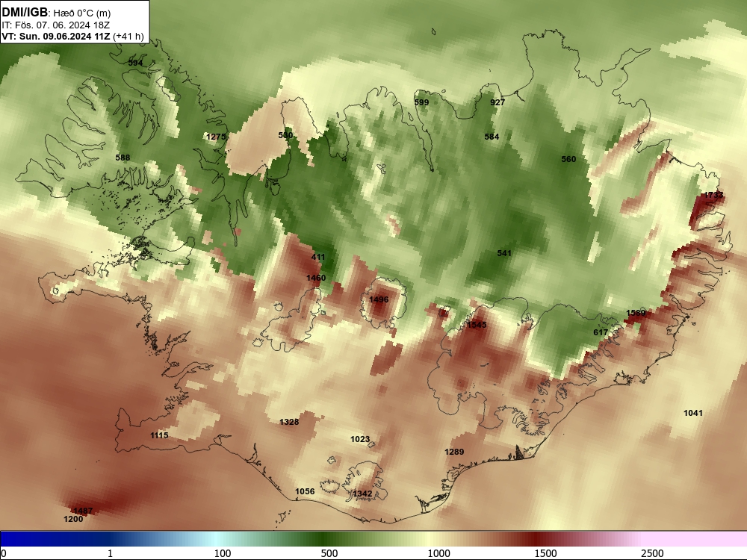Click the 100 label under the color scale
This screenshot has width=747, height=560.
point(223,553)
